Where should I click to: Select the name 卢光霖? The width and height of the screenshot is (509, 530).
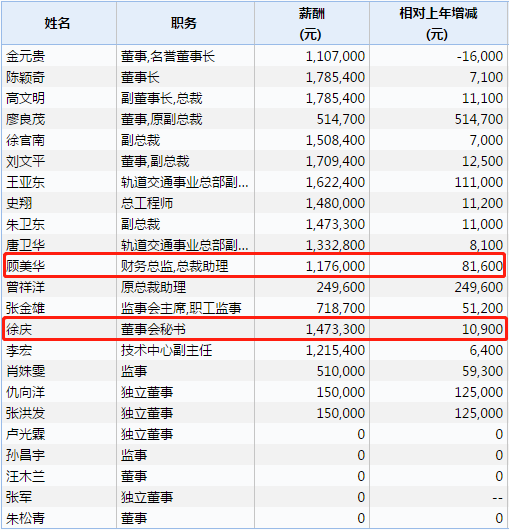pyautogui.click(x=25, y=434)
